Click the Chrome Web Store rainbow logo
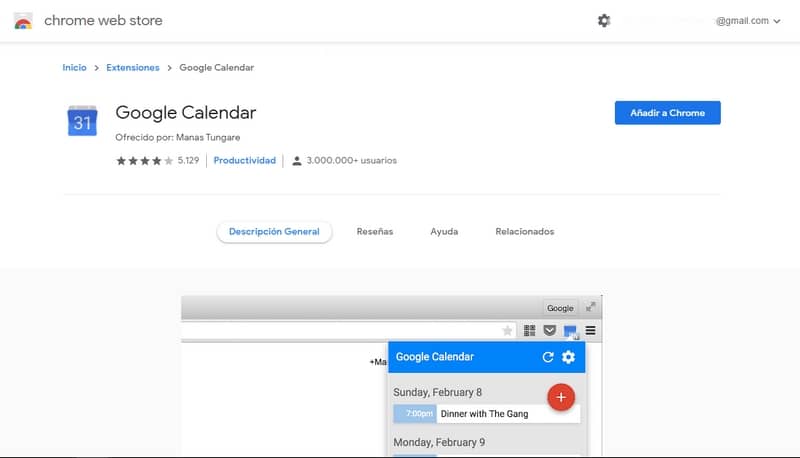 (x=23, y=21)
